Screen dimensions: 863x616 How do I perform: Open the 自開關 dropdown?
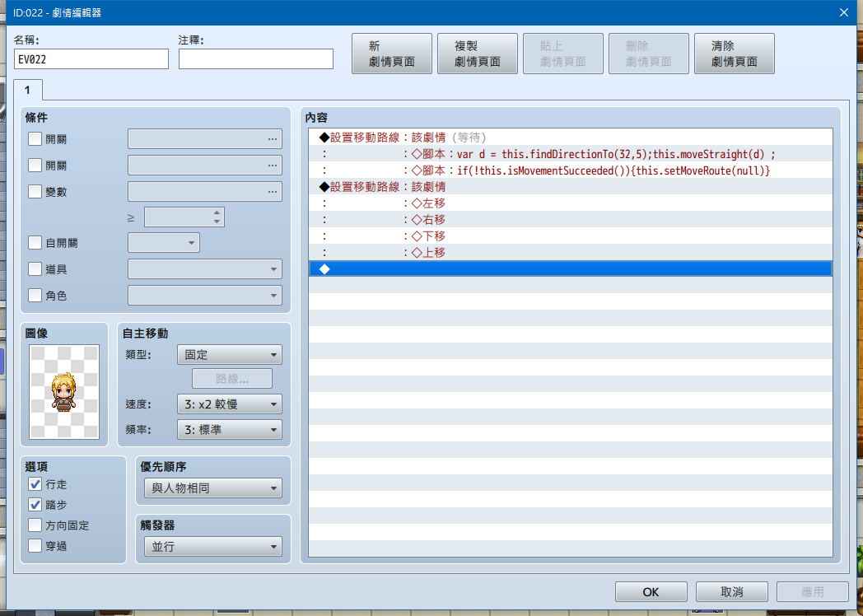(164, 243)
